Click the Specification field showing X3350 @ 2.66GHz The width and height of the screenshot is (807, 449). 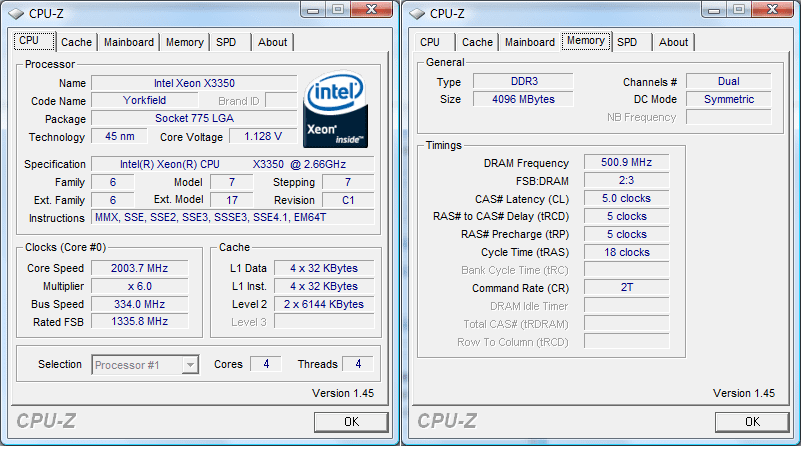click(x=233, y=164)
